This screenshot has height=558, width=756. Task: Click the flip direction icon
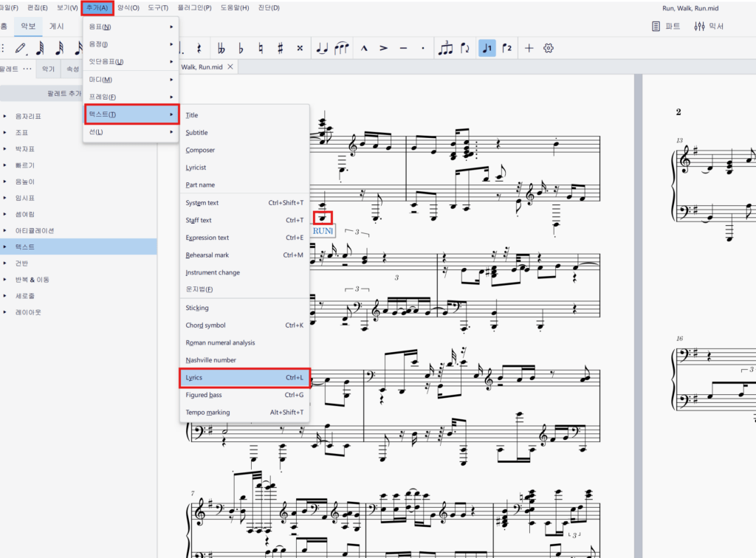(465, 48)
